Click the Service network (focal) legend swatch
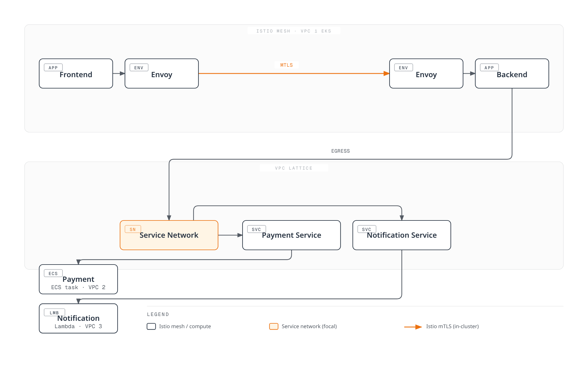This screenshot has width=588, height=368. (274, 326)
